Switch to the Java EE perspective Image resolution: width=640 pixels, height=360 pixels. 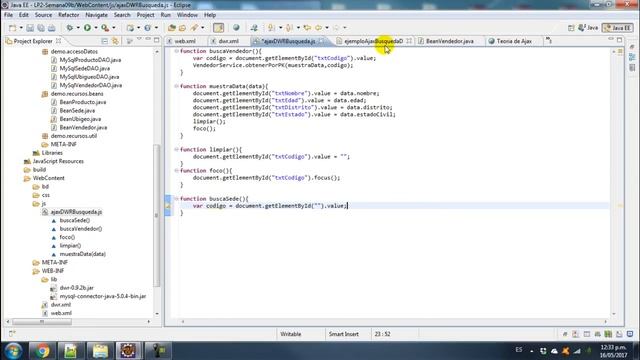coord(618,28)
